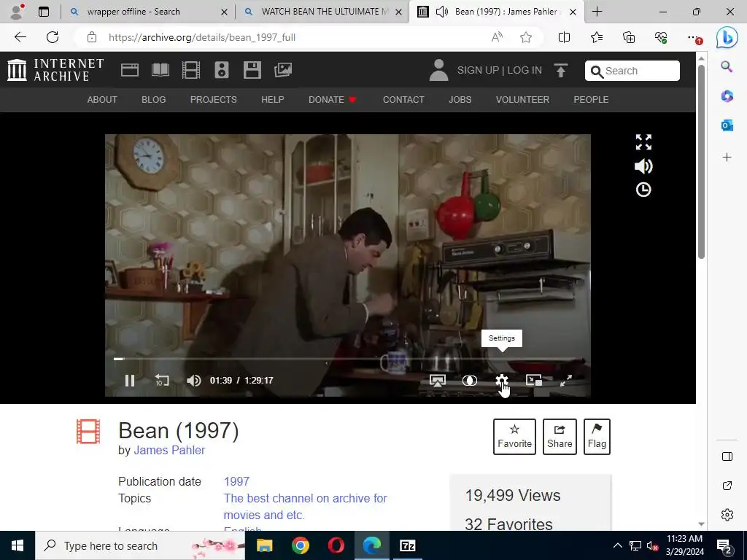This screenshot has height=560, width=747.
Task: Toggle split screen view
Action: (564, 37)
